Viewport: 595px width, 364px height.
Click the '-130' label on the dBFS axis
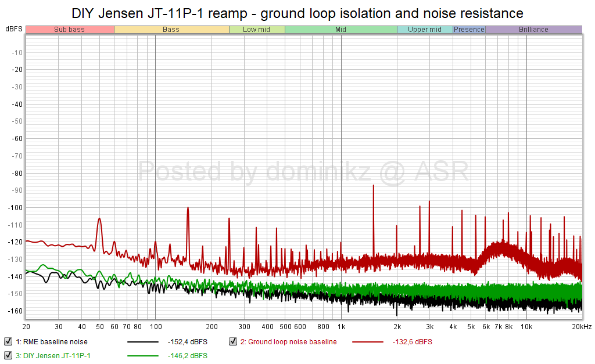tap(16, 260)
